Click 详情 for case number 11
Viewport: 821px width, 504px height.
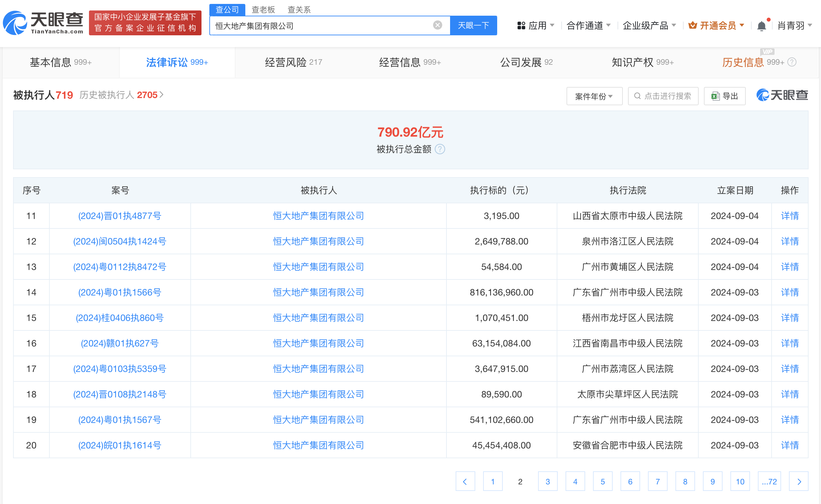790,216
